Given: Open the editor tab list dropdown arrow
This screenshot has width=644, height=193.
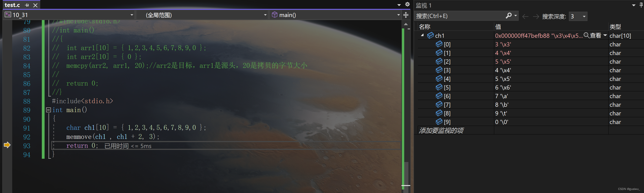Looking at the screenshot, I should tap(399, 5).
